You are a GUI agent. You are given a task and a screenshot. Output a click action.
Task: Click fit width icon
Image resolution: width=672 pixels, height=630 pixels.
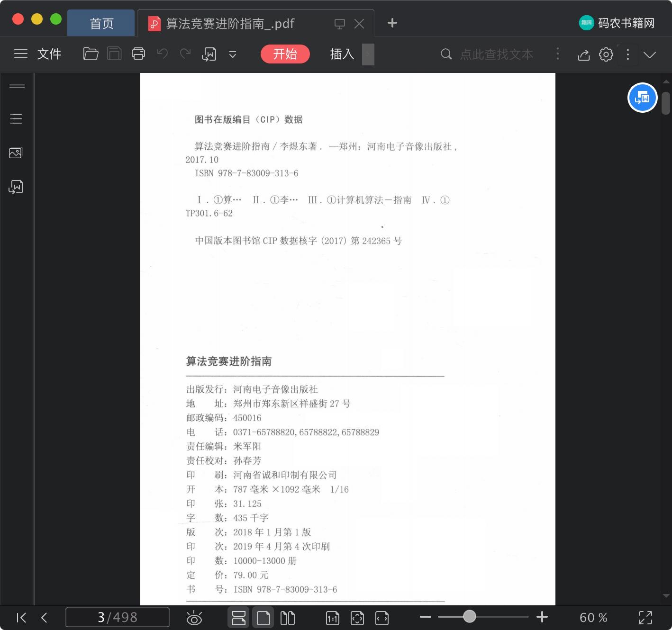pyautogui.click(x=382, y=618)
